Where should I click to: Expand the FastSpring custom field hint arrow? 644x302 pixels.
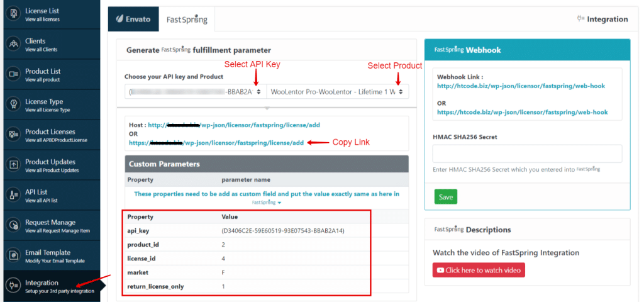(279, 203)
